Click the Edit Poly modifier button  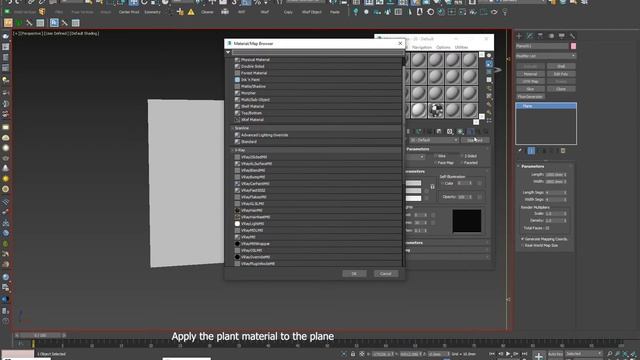[x=561, y=74]
